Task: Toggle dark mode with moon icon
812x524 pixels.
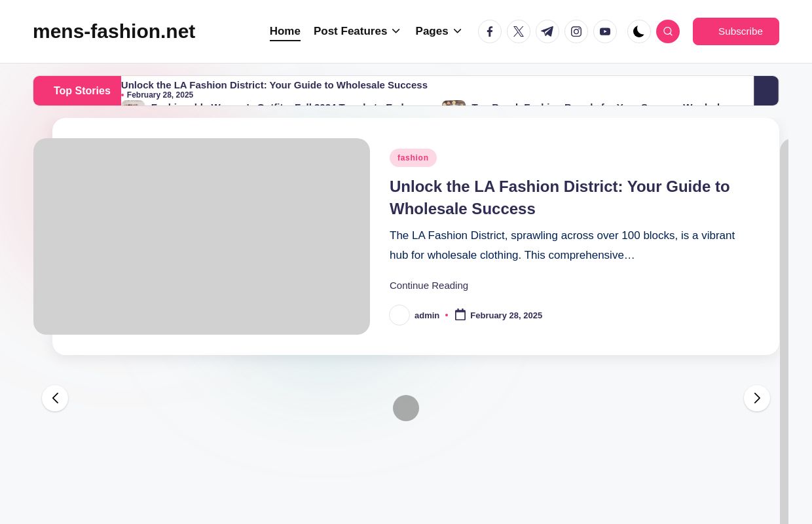Action: [638, 31]
